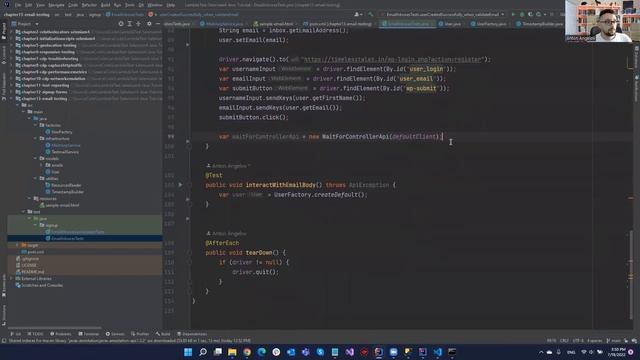Fold the tearDown method in gutter
640x360 pixels.
coord(189,253)
